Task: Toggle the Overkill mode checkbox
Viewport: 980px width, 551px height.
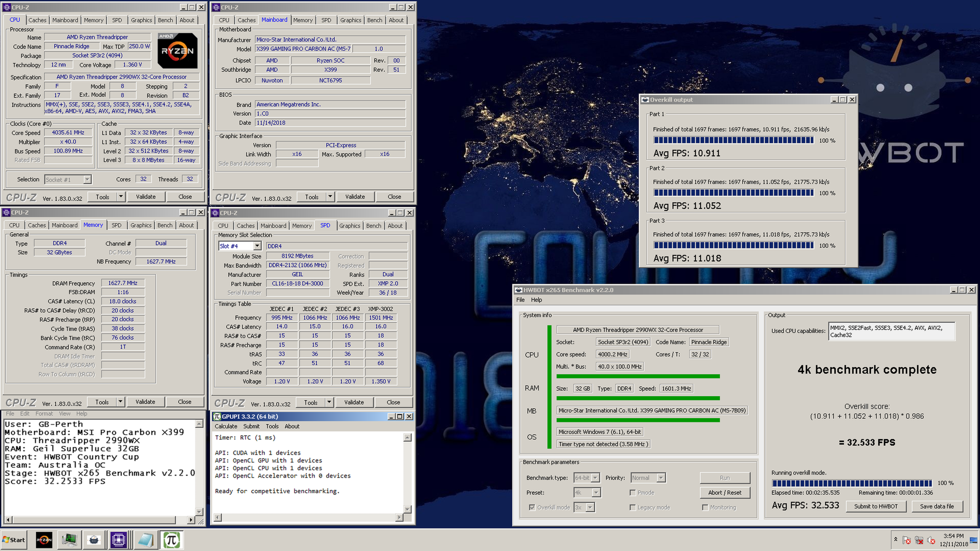Action: [x=532, y=507]
